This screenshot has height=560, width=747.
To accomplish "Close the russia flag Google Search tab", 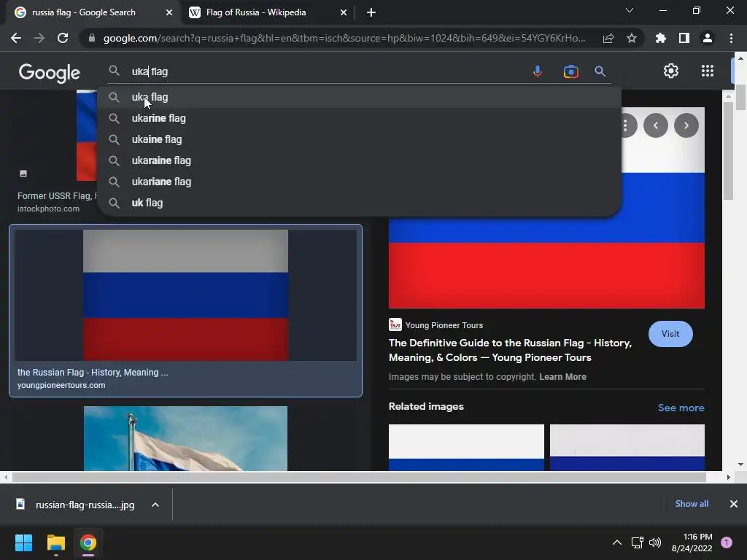I will tap(169, 12).
